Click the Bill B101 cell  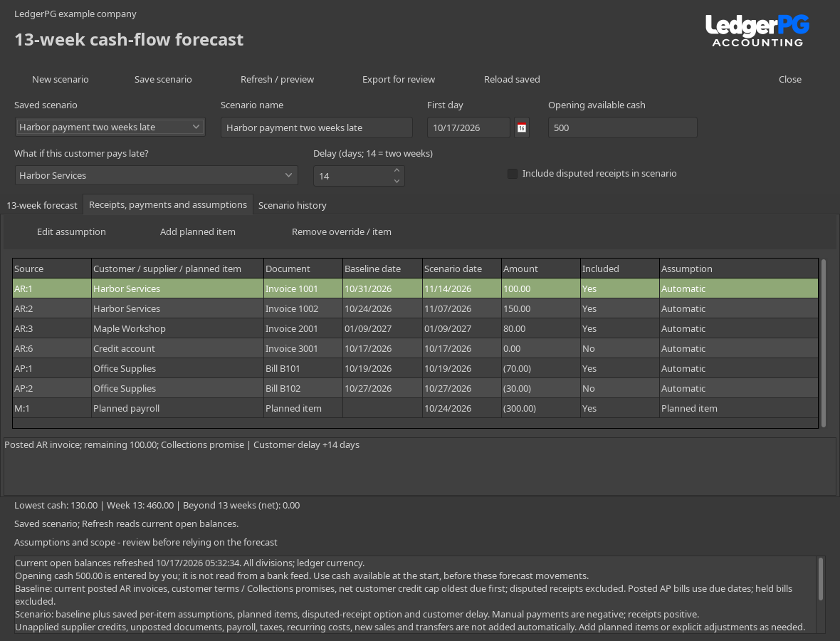303,368
